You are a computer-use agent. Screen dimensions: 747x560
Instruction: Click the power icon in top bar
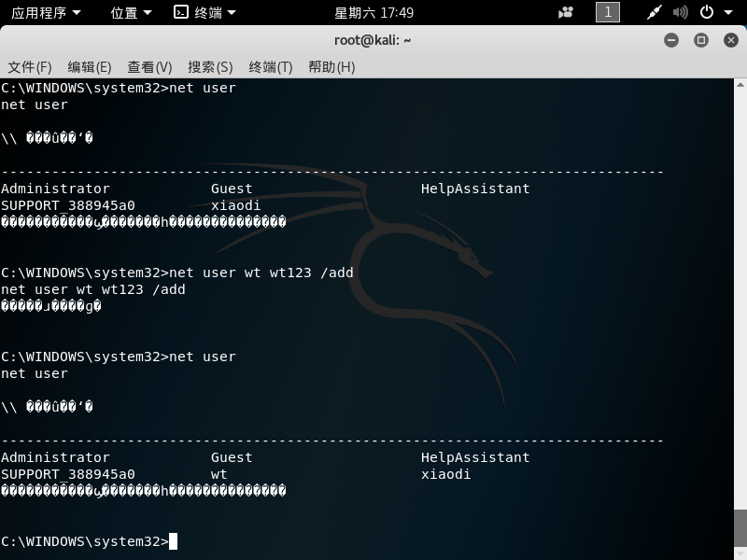707,12
